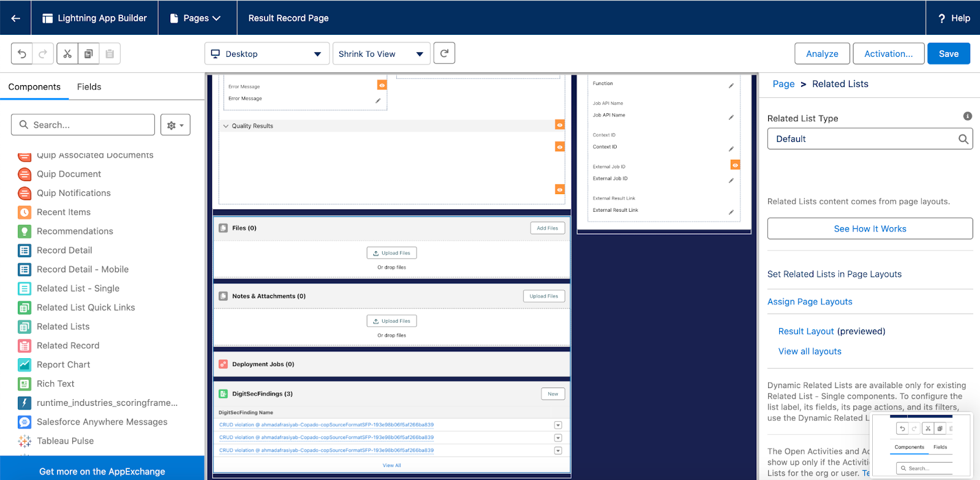The image size is (980, 480).
Task: Refresh the canvas preview
Action: (444, 53)
